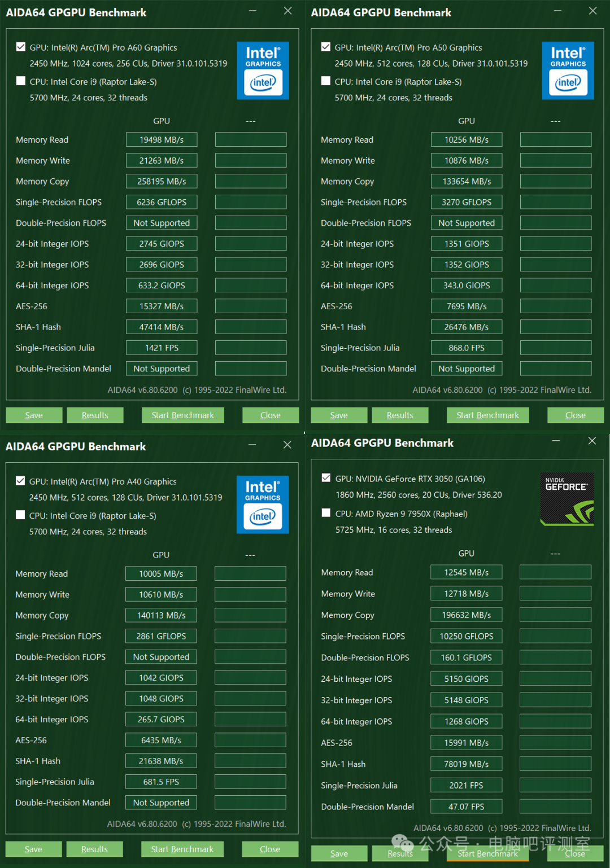Viewport: 610px width, 868px height.
Task: Click the NVIDIA GeForce logo
Action: pos(567,499)
